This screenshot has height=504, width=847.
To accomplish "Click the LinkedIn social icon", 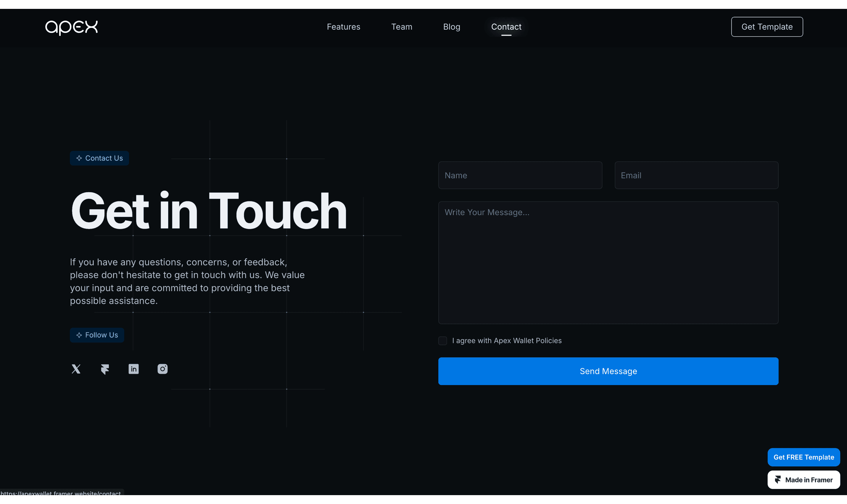I will [x=133, y=369].
